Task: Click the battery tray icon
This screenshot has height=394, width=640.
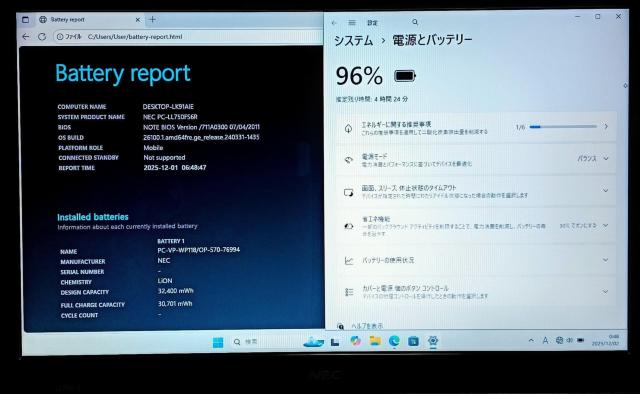Action: point(580,340)
